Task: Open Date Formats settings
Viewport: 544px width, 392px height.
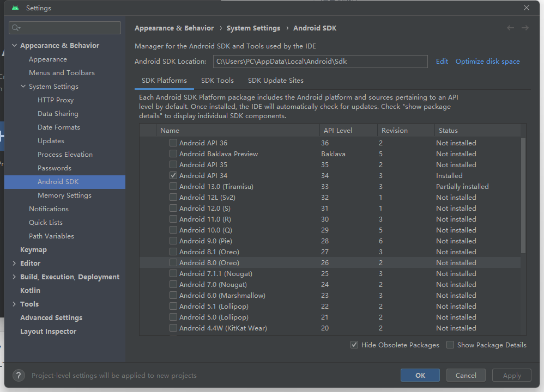Action: coord(59,127)
